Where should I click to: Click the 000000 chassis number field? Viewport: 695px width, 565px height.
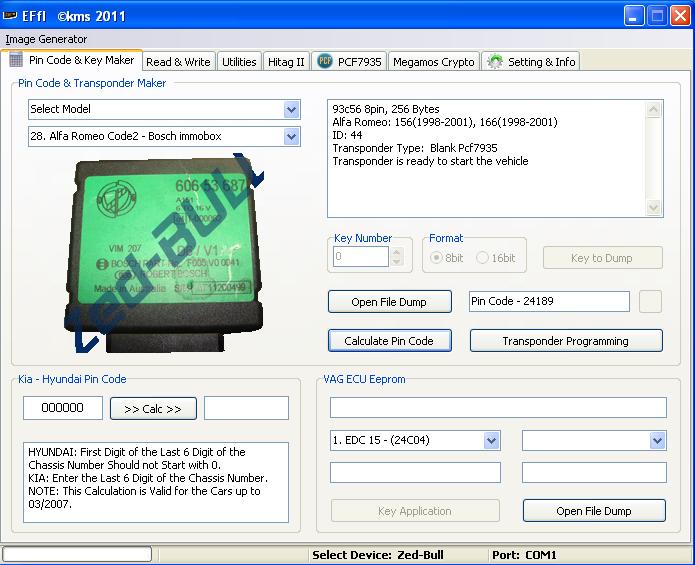coord(62,408)
